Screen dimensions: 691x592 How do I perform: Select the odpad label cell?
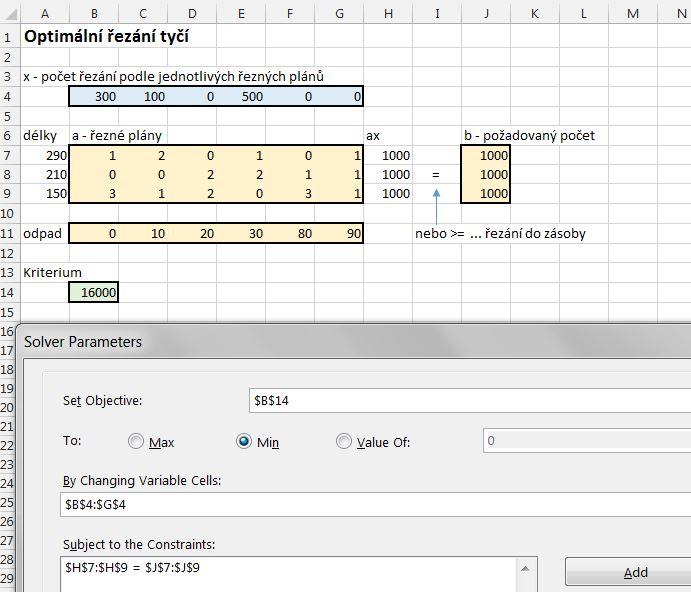pyautogui.click(x=45, y=233)
